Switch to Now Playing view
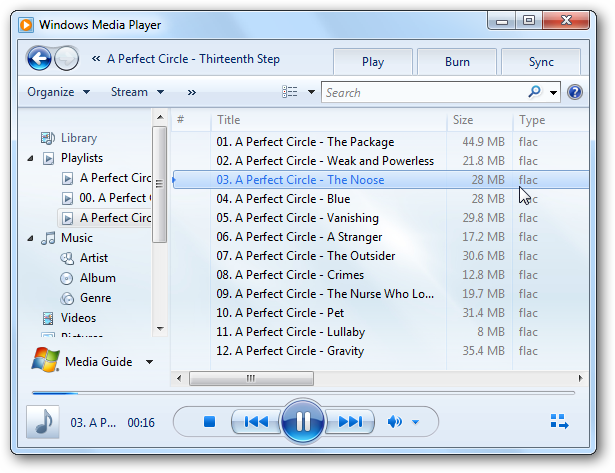The height and width of the screenshot is (473, 615). (559, 422)
